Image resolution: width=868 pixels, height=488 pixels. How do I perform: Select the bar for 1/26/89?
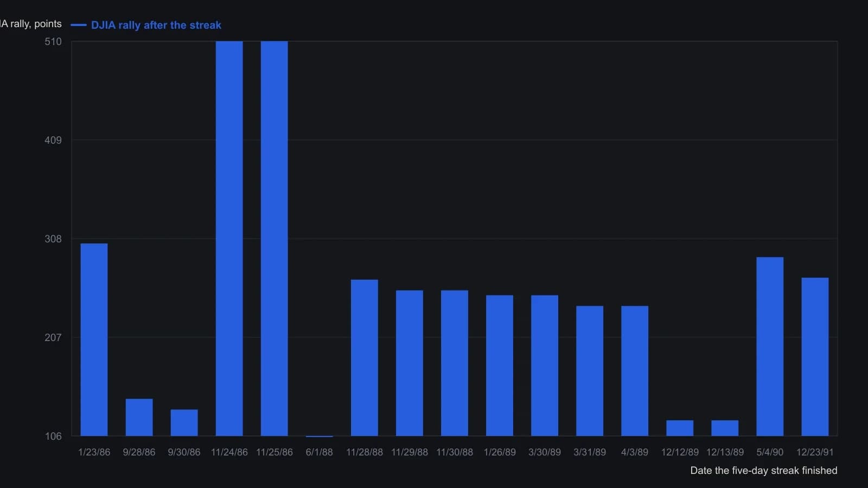click(x=499, y=365)
